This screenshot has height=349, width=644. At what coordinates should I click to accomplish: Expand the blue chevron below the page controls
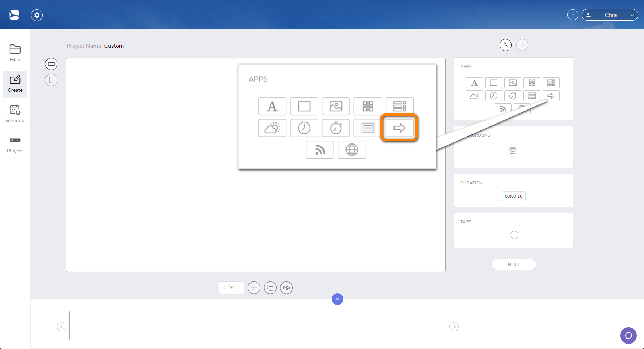(337, 299)
